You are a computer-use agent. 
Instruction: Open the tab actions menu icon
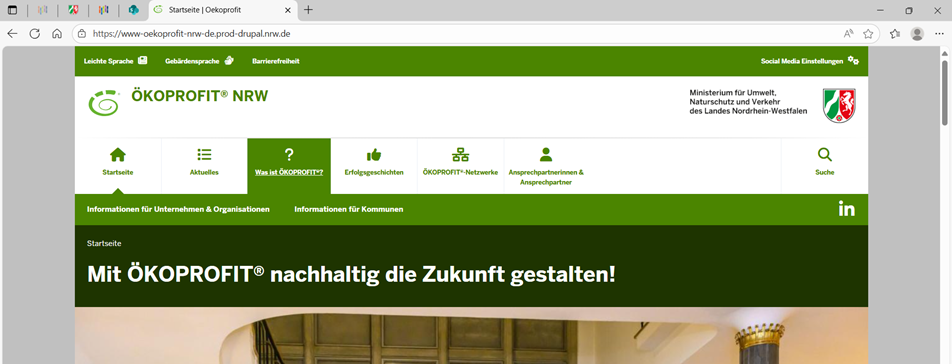(x=12, y=10)
